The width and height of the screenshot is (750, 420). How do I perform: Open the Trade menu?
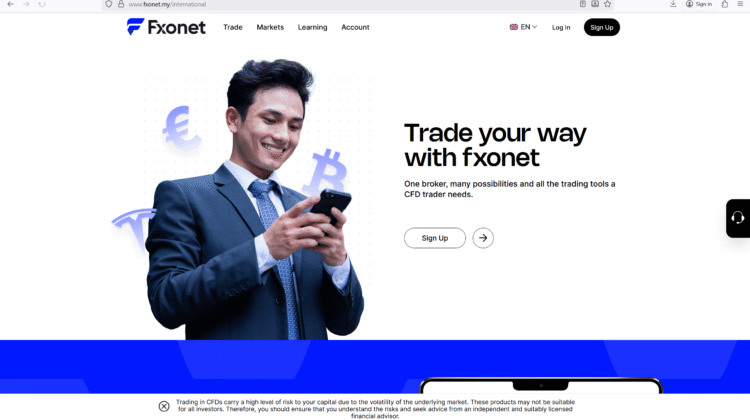click(233, 27)
